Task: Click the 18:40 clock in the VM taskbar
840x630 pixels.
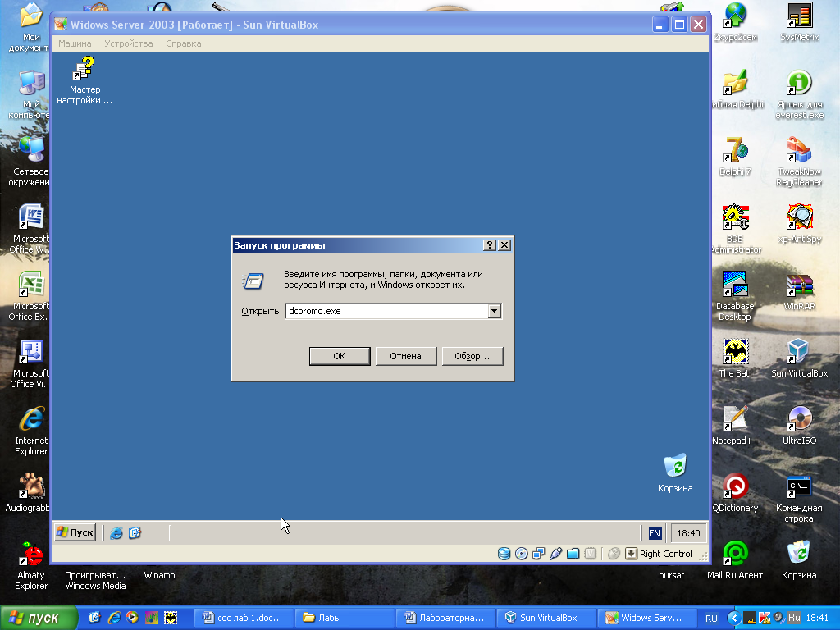Action: [x=688, y=533]
